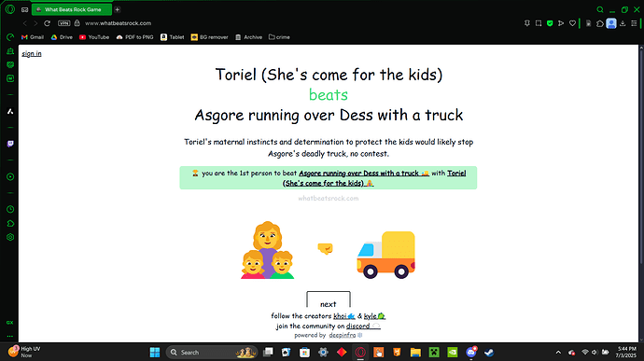
Task: Click the taskbar Search box
Action: 212,352
